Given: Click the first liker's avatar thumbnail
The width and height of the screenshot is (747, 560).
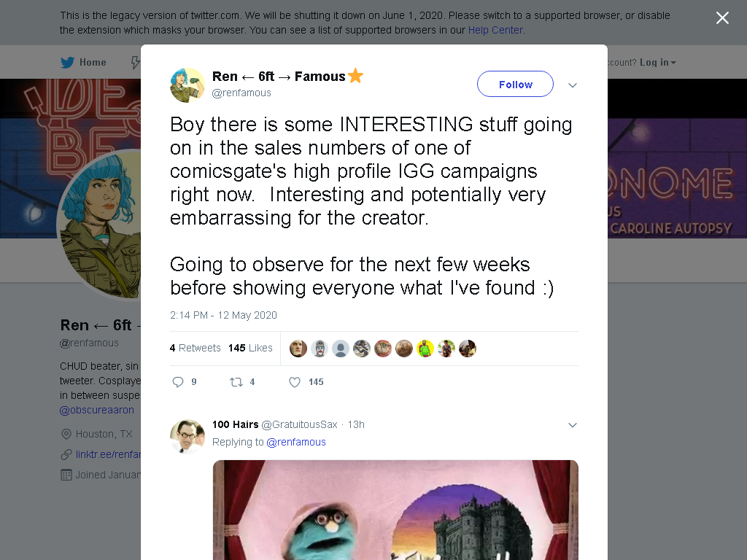Looking at the screenshot, I should pos(298,349).
